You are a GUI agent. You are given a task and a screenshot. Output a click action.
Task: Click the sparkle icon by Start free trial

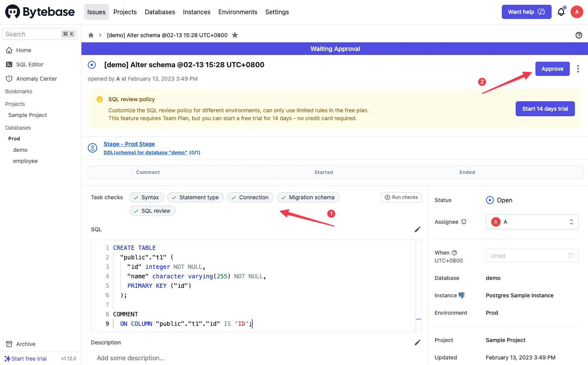[x=7, y=359]
